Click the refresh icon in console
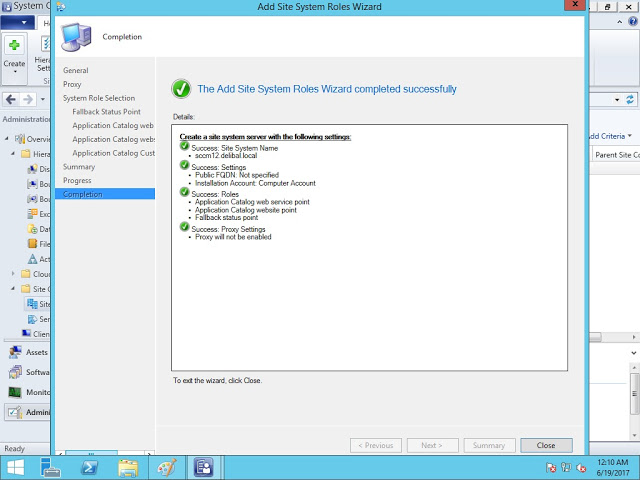Viewport: 640px width, 480px height. (630, 99)
